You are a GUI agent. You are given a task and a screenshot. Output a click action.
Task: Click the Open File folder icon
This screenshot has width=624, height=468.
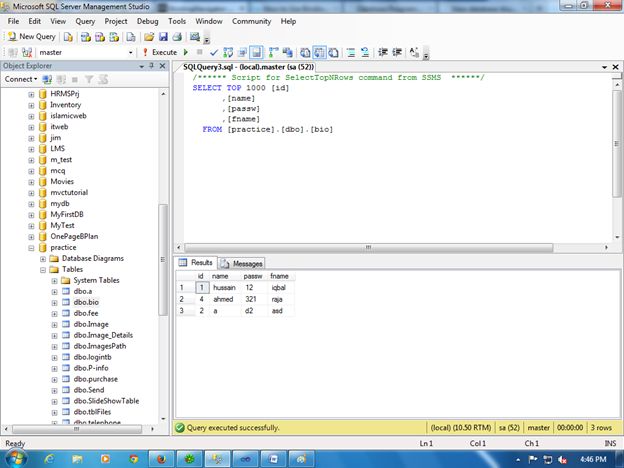(x=148, y=37)
